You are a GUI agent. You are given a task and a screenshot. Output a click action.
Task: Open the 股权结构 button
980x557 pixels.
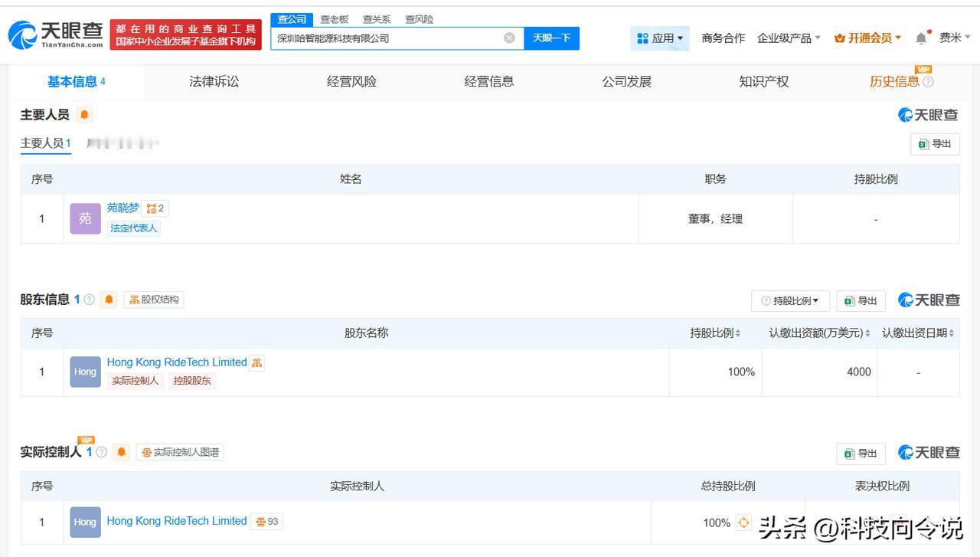click(x=154, y=300)
